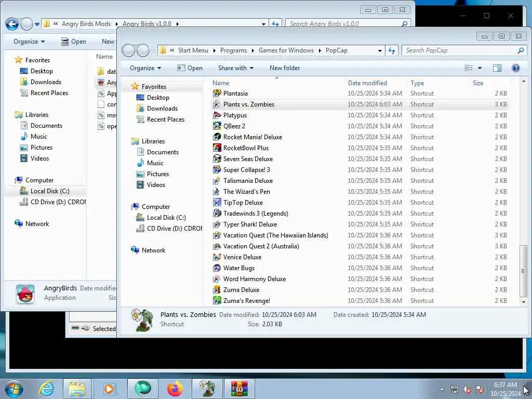Open the change view options arrow

tap(480, 68)
